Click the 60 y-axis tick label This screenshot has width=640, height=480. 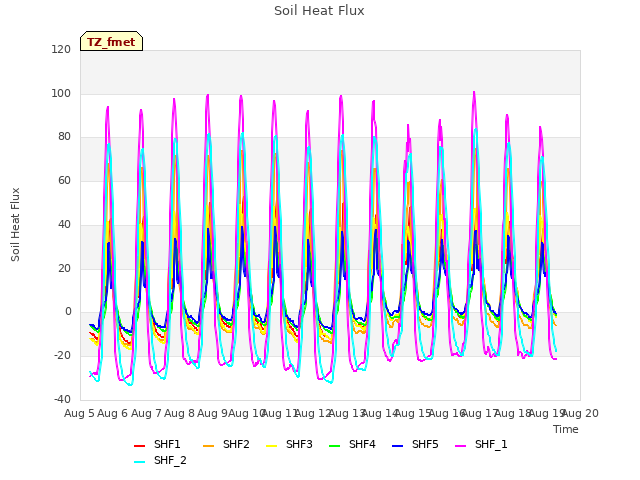coord(64,180)
